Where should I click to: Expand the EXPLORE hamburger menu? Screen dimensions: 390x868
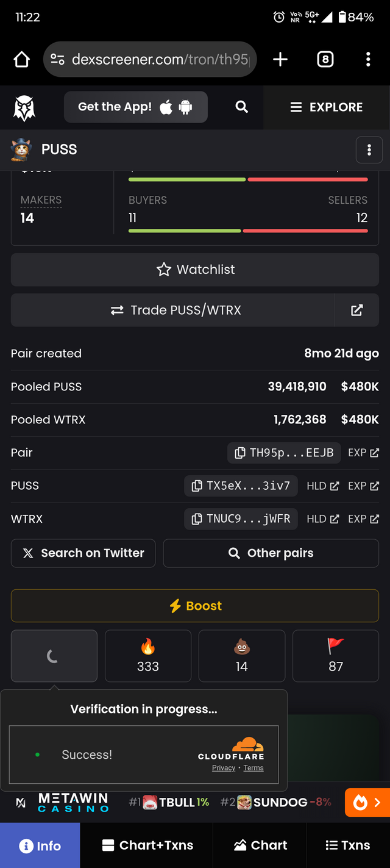[x=327, y=107]
